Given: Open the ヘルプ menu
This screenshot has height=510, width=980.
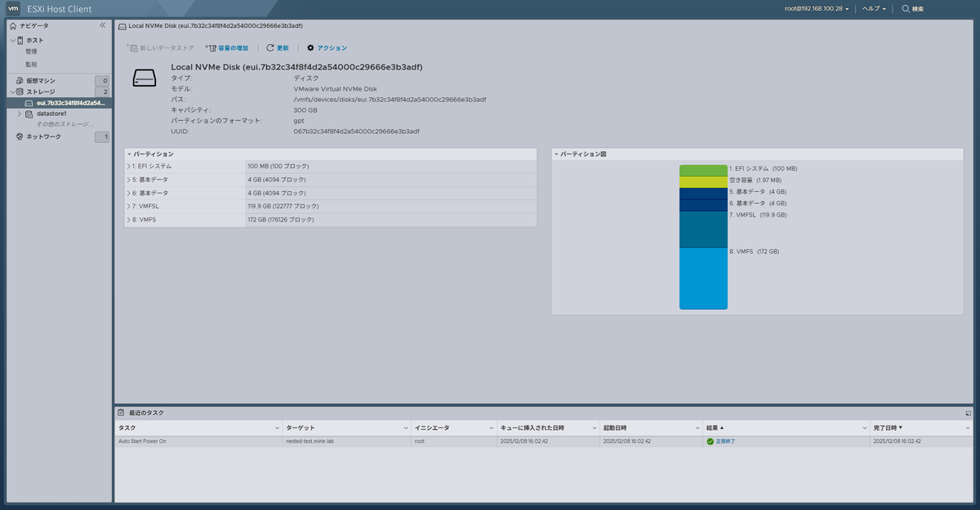Looking at the screenshot, I should [x=874, y=8].
